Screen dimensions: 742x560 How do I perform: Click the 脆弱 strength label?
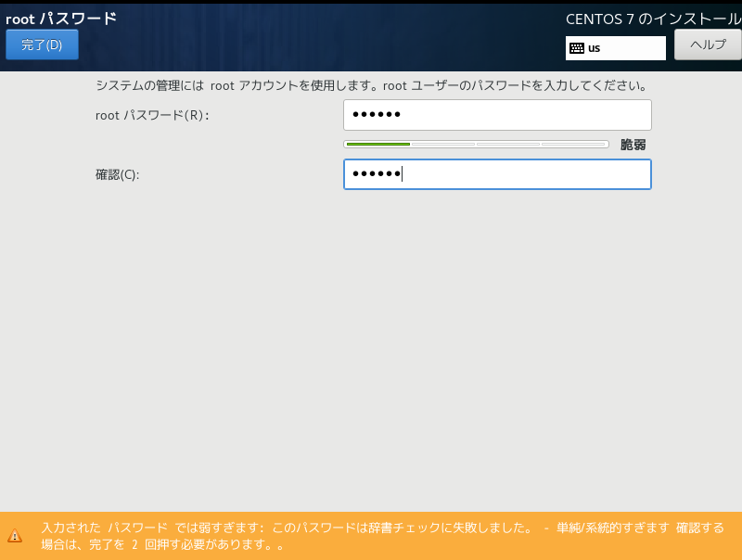[x=633, y=145]
